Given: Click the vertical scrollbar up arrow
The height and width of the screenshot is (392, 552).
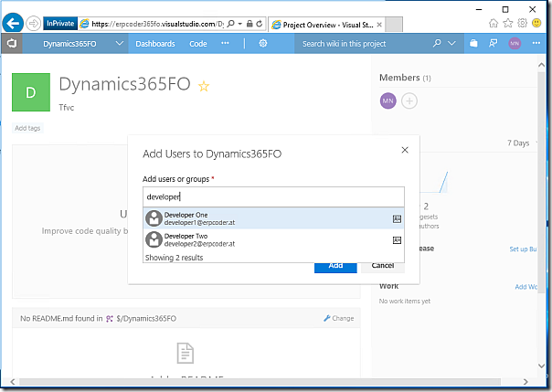Looking at the screenshot, I should (x=541, y=65).
